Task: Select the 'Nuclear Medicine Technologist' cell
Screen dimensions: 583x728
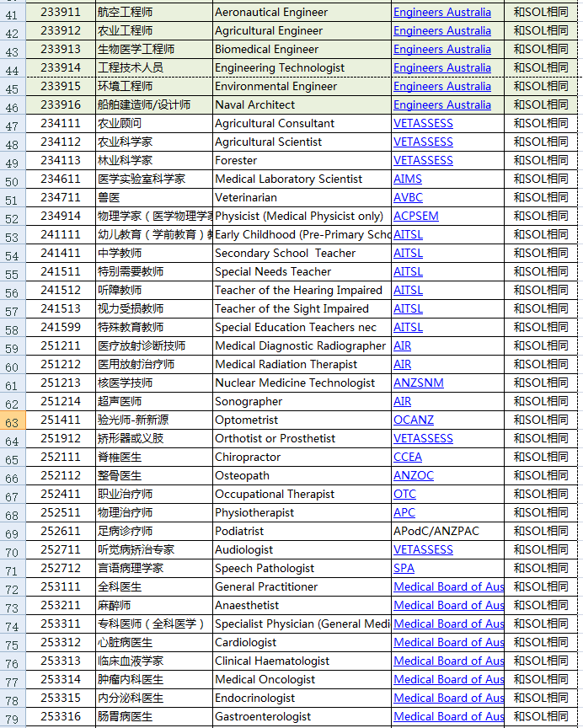Action: (302, 383)
